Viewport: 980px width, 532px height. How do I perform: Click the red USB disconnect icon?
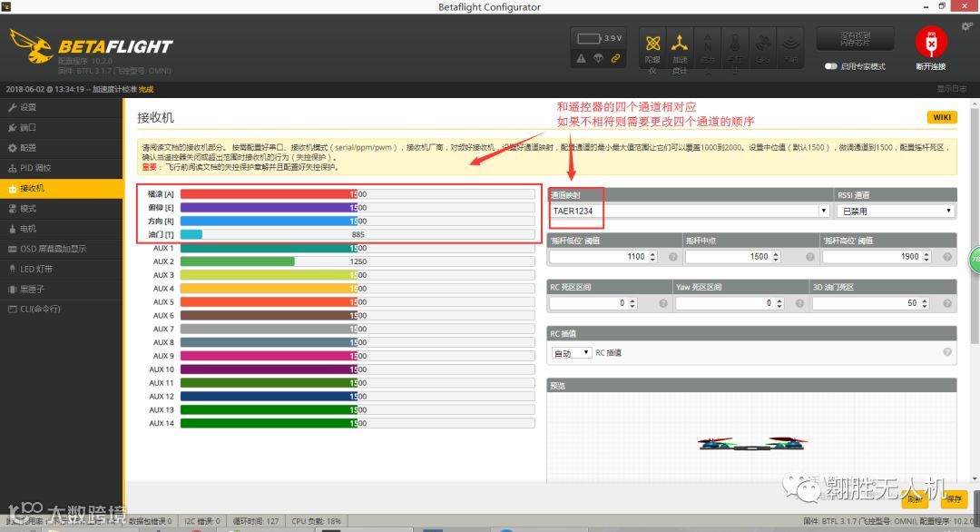click(x=931, y=42)
